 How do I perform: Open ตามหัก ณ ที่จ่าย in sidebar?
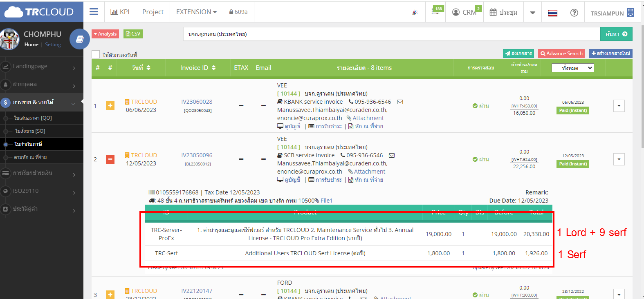30,157
